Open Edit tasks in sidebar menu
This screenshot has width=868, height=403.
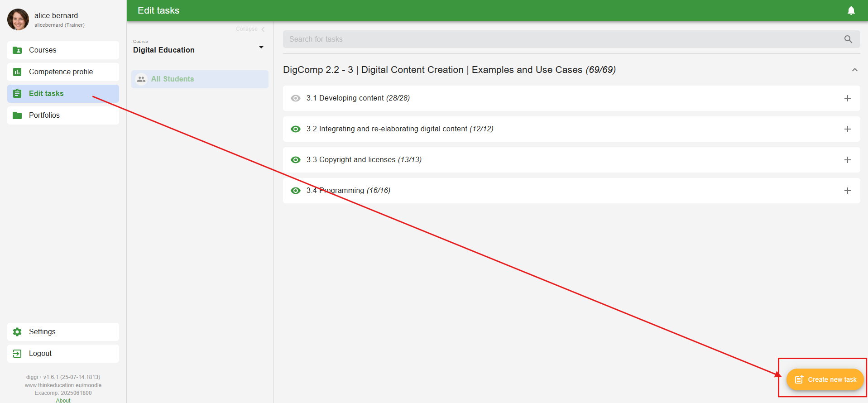[x=46, y=94]
